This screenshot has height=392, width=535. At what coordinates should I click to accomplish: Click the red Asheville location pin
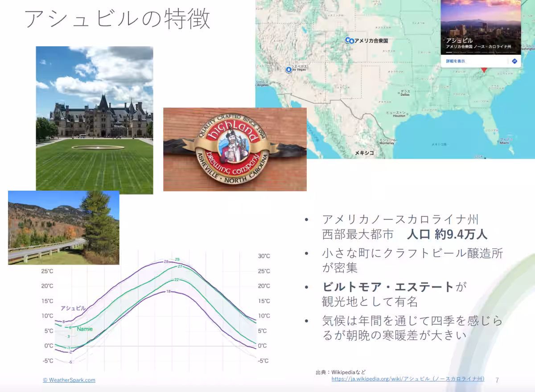click(483, 71)
